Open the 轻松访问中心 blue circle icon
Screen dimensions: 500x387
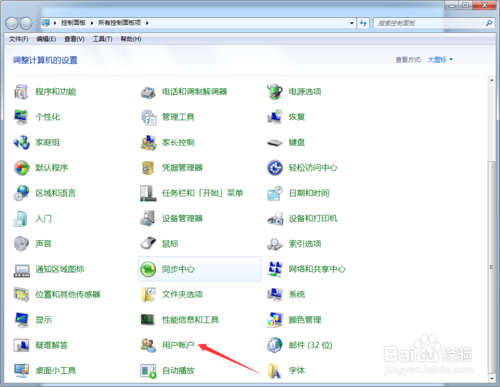[x=275, y=168]
